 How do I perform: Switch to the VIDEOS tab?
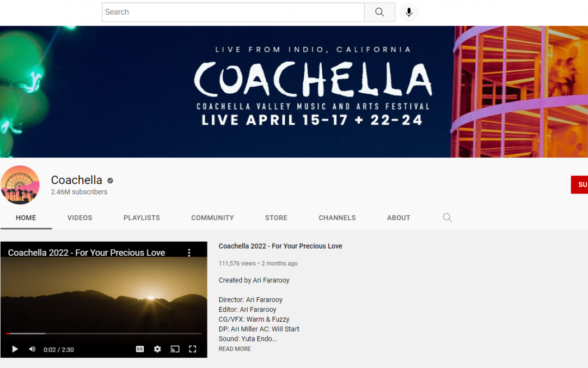79,218
